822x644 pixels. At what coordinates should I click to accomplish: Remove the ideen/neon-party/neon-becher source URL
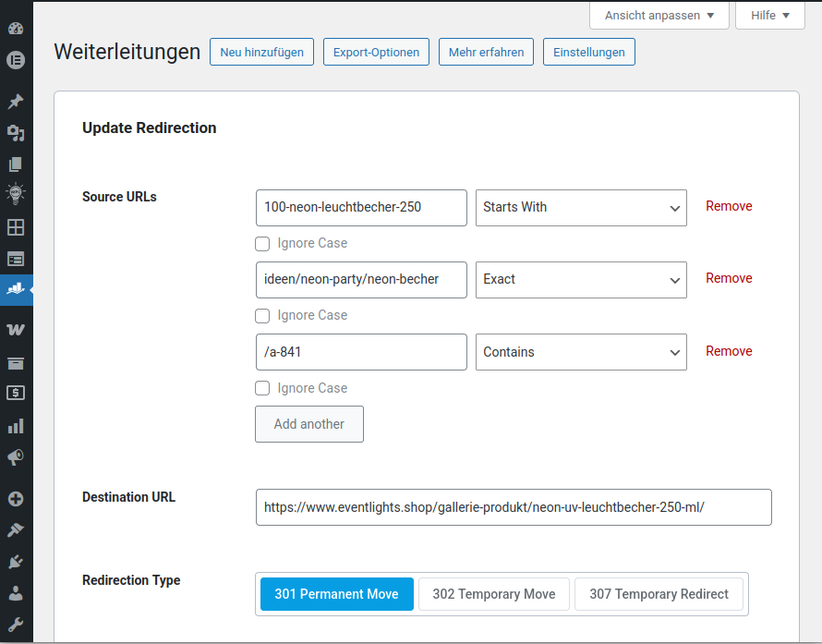click(729, 278)
